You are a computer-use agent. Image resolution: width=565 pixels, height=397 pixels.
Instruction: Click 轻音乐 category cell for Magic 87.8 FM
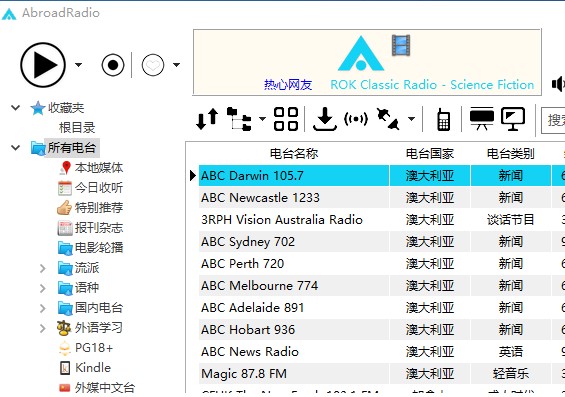510,374
